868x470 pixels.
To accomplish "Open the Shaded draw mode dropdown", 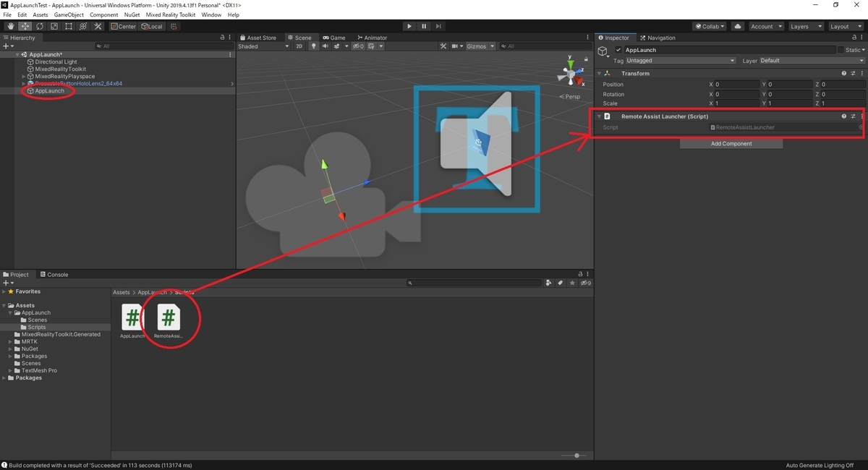I will [263, 46].
